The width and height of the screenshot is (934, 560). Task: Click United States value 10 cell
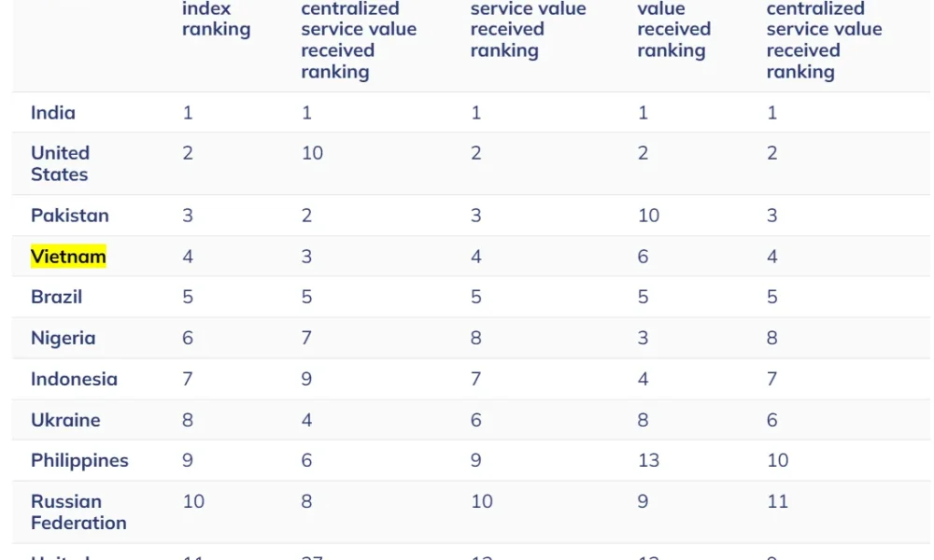tap(312, 153)
